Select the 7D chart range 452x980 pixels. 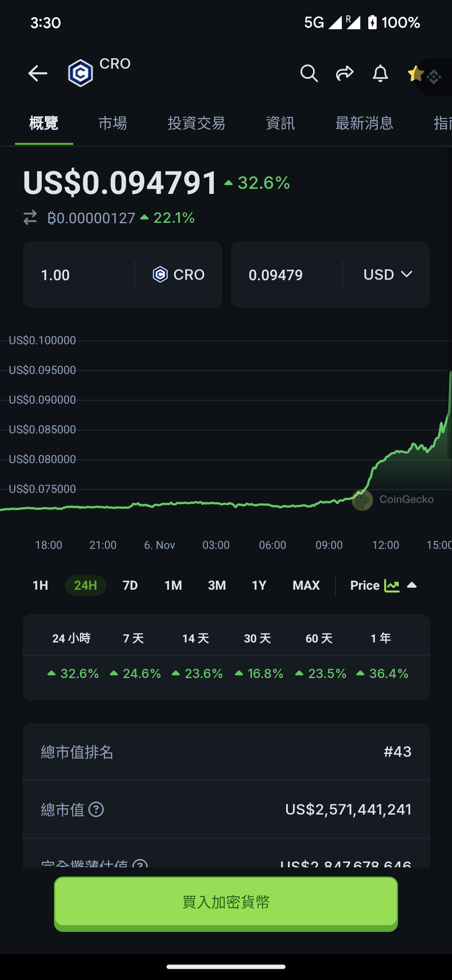(x=130, y=585)
